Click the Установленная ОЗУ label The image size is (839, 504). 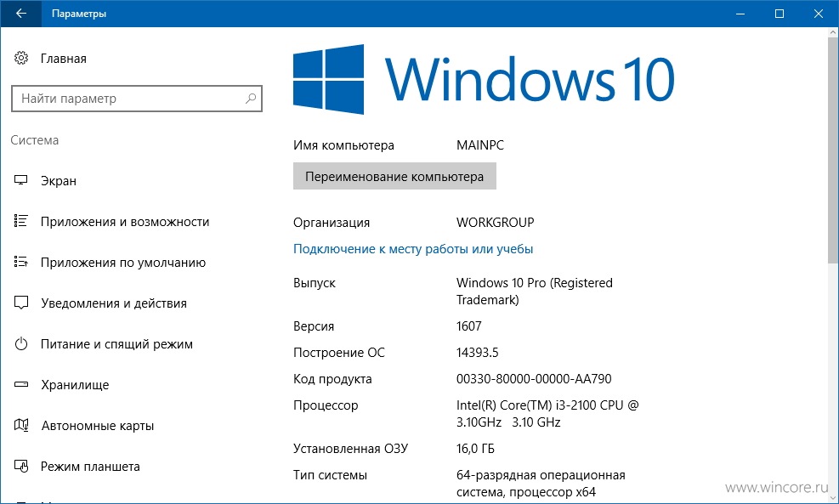(x=350, y=449)
